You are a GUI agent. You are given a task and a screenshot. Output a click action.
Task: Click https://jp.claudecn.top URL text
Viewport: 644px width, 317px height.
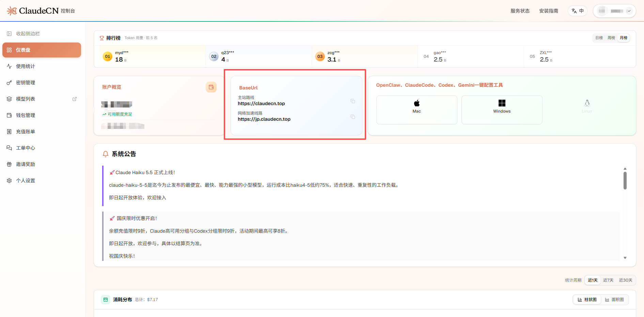click(x=264, y=119)
